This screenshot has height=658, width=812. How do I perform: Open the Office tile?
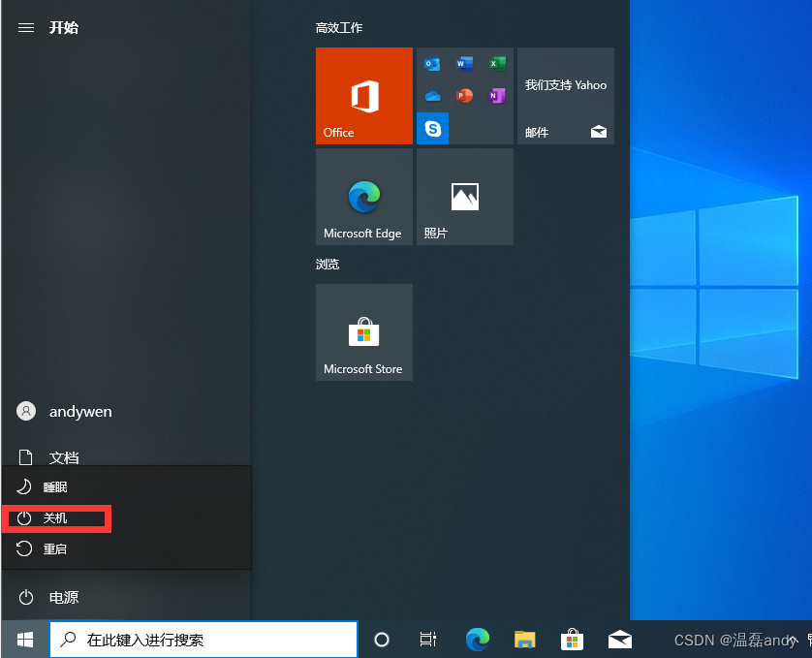(364, 96)
